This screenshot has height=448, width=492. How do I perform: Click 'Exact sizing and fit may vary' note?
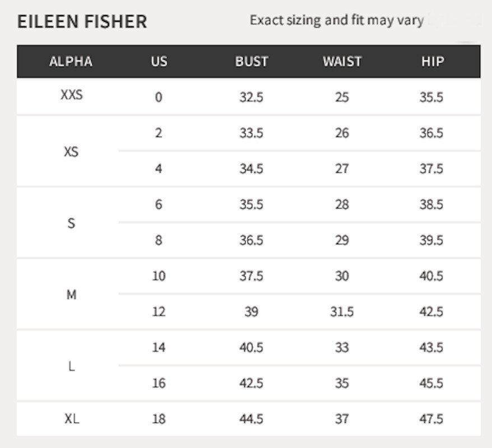click(337, 21)
